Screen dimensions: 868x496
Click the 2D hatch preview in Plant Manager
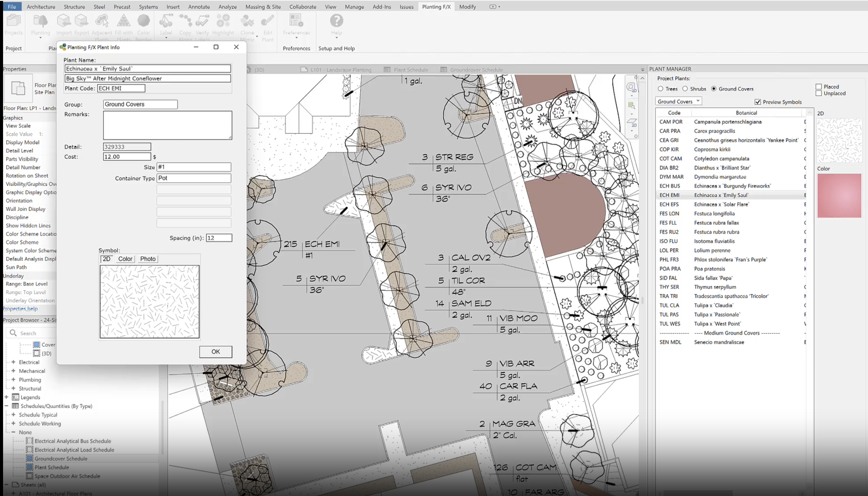coord(839,140)
